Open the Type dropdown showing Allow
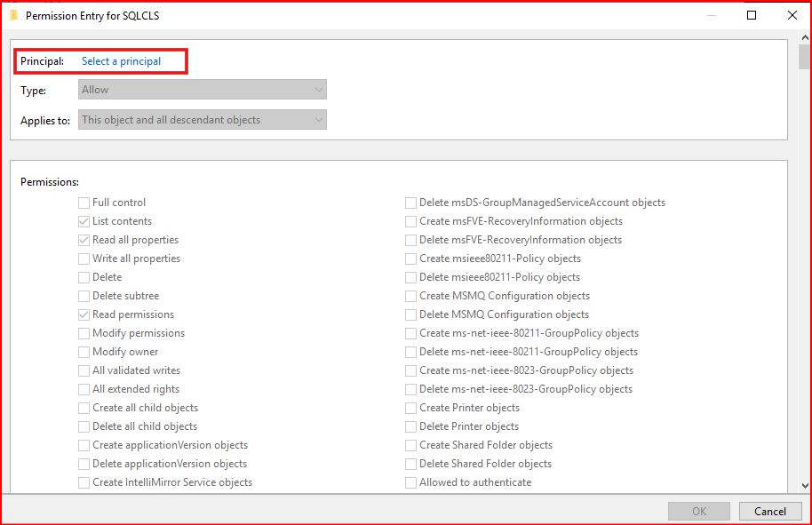The height and width of the screenshot is (525, 812). (x=203, y=90)
